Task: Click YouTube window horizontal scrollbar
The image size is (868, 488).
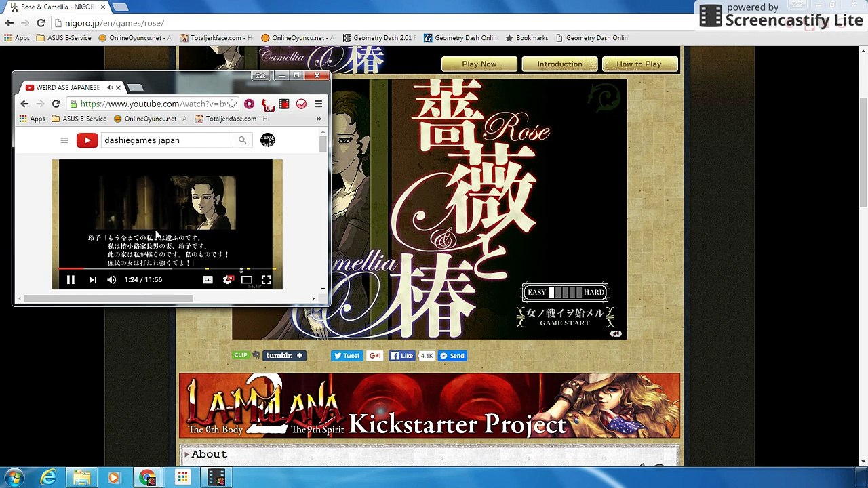Action: coord(108,298)
